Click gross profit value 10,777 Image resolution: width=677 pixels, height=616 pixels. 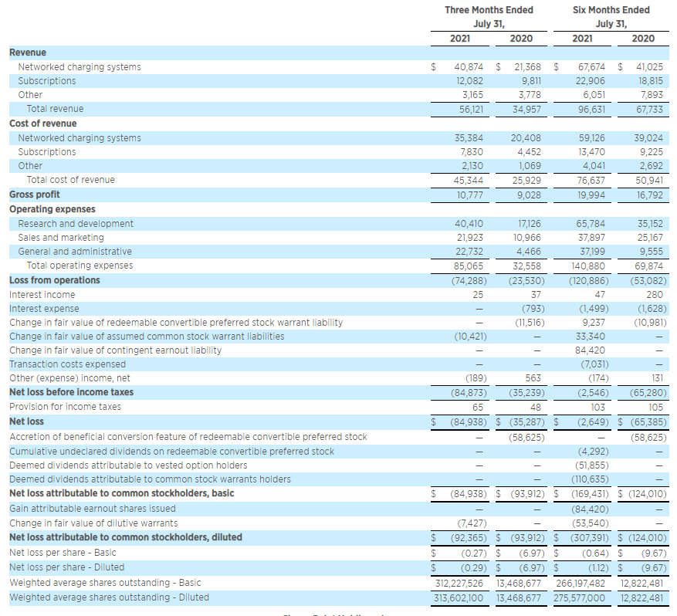[470, 195]
